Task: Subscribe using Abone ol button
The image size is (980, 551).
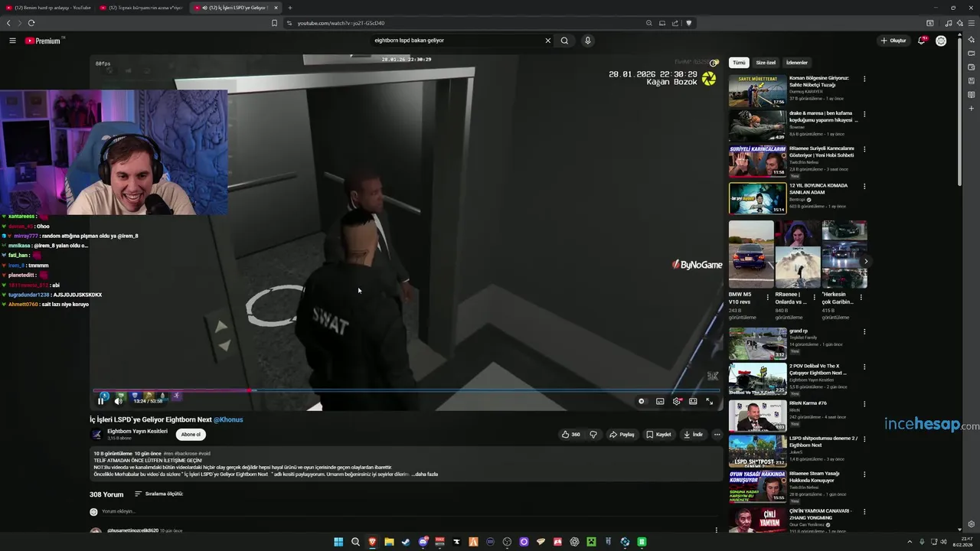Action: click(191, 434)
